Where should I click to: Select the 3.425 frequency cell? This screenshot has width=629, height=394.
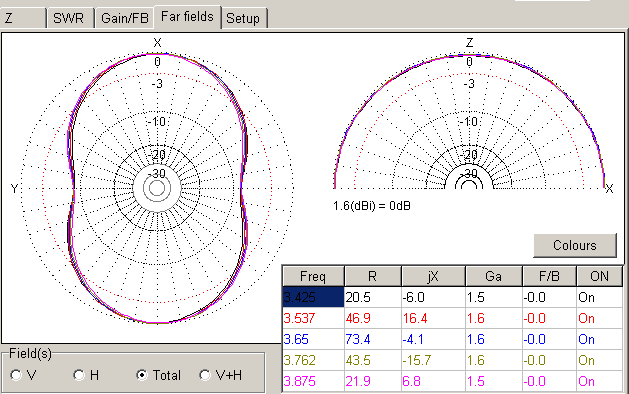coord(313,297)
